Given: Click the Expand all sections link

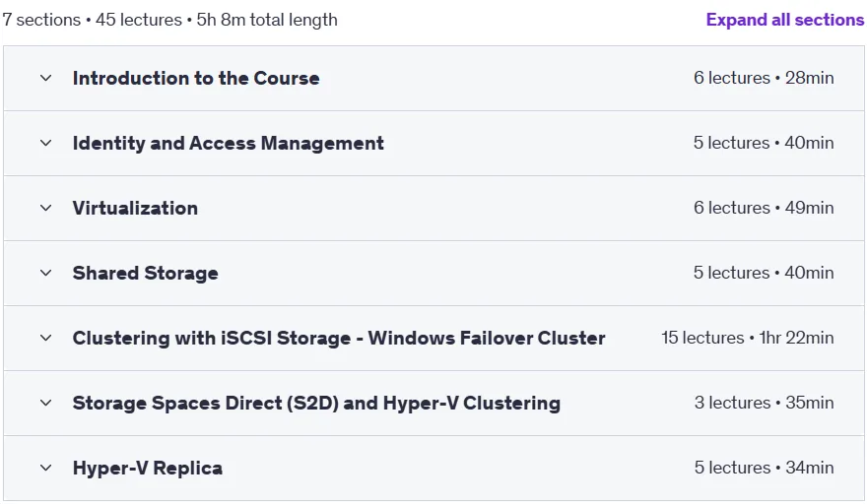Looking at the screenshot, I should click(x=784, y=20).
